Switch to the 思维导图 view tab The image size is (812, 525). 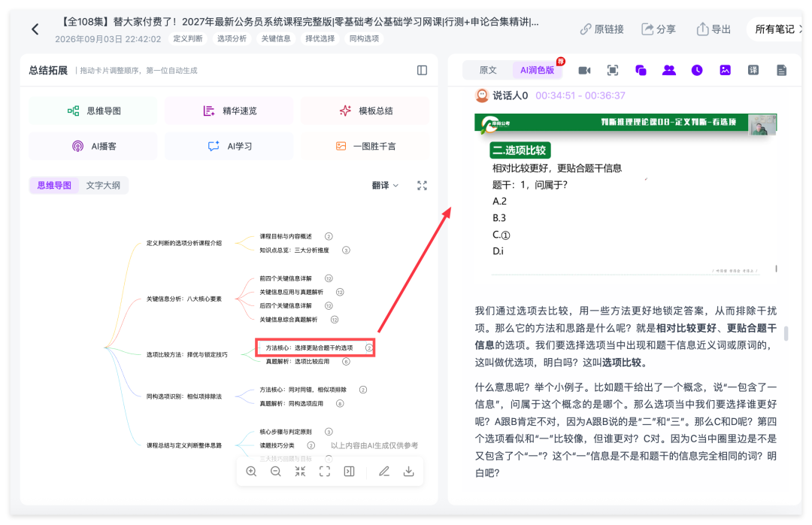click(x=54, y=185)
